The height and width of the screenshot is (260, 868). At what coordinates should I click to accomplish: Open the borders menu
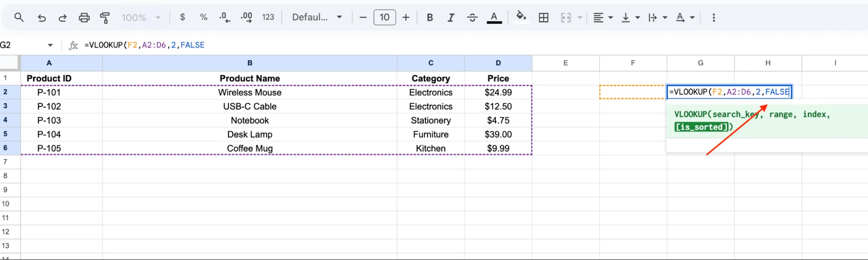pos(544,18)
